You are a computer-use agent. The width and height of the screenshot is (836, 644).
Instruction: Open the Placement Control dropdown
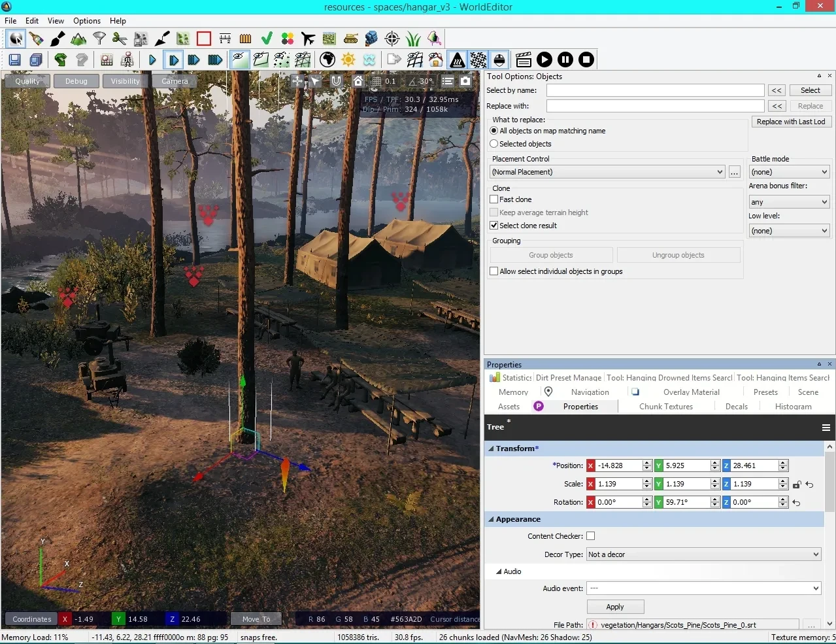tap(607, 172)
